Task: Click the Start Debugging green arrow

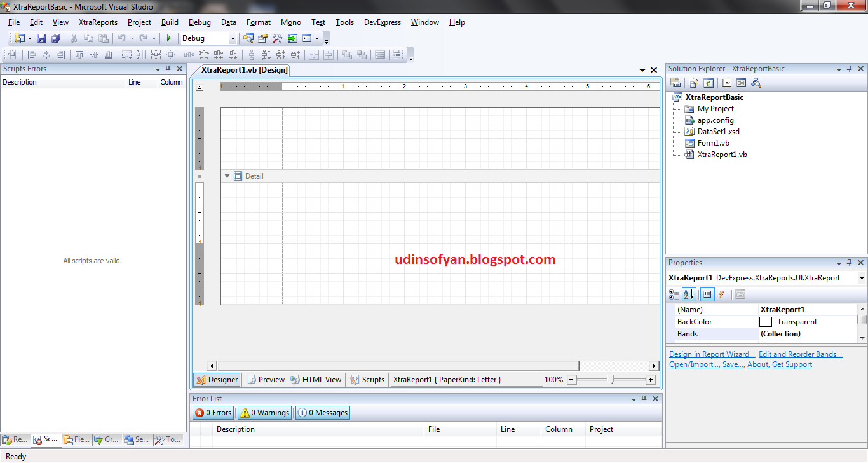Action: pyautogui.click(x=168, y=38)
